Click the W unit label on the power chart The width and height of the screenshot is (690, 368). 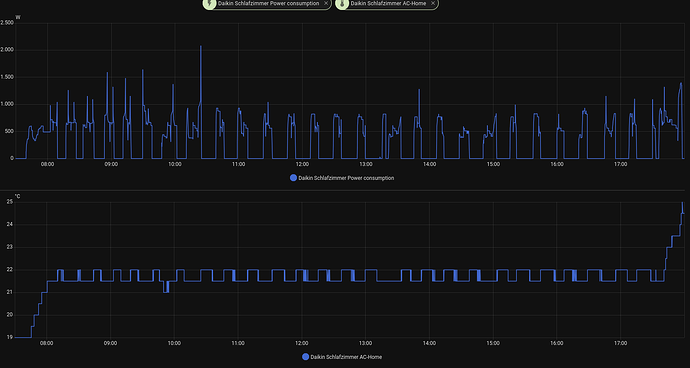coord(18,17)
